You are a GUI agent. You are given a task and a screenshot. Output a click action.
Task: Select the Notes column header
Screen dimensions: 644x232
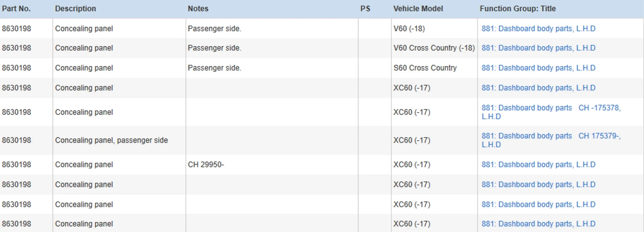click(x=198, y=9)
